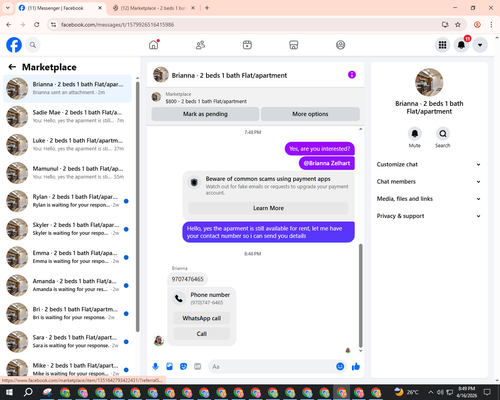This screenshot has width=500, height=400.
Task: Click the Call button under phone number
Action: pos(202,334)
